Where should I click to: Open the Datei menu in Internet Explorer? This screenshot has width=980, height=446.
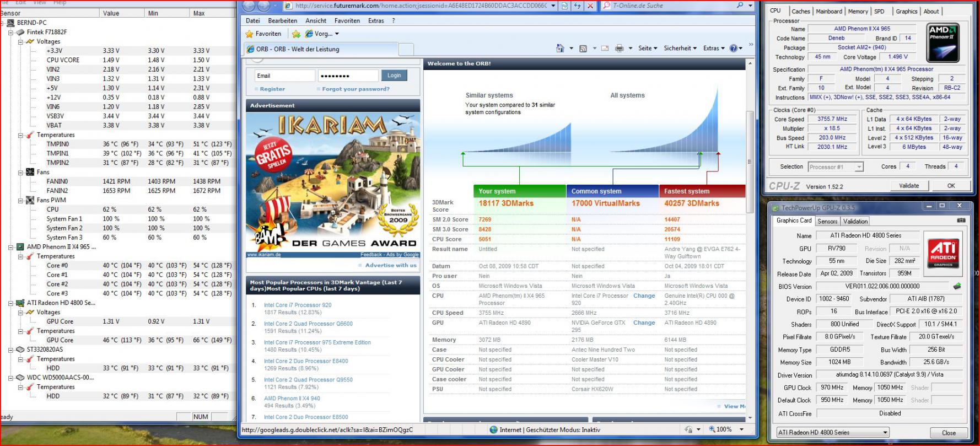[x=253, y=20]
